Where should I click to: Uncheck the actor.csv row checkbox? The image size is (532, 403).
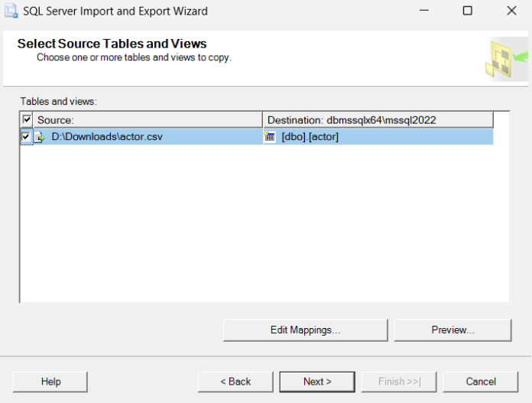coord(27,137)
